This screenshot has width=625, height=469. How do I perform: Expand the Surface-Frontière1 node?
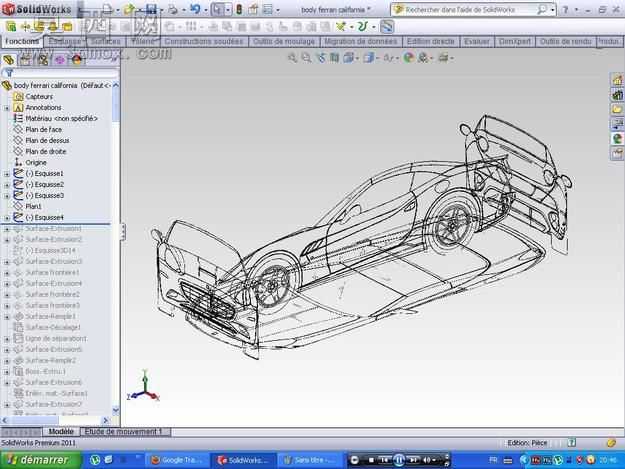pos(6,273)
